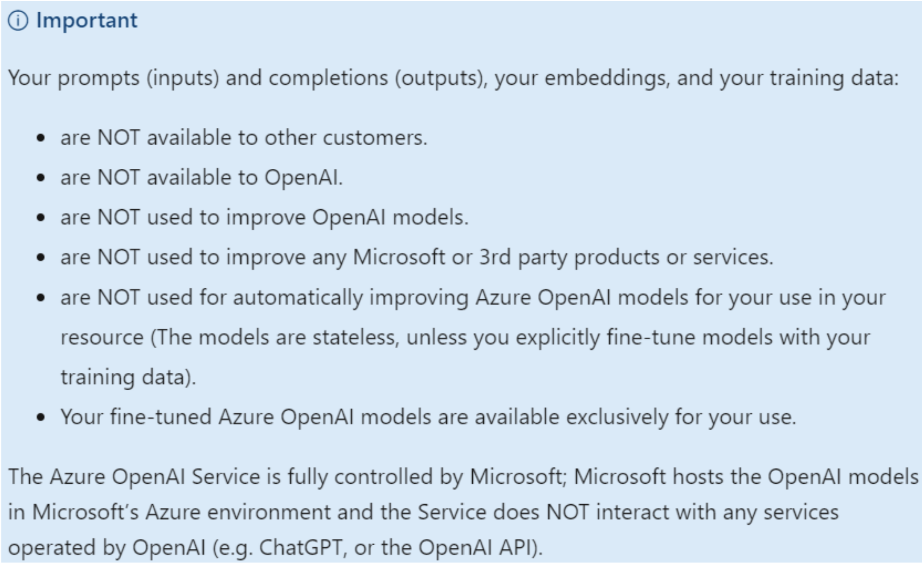The image size is (924, 563).
Task: Click bullet dot before other customers item
Action: pos(41,138)
